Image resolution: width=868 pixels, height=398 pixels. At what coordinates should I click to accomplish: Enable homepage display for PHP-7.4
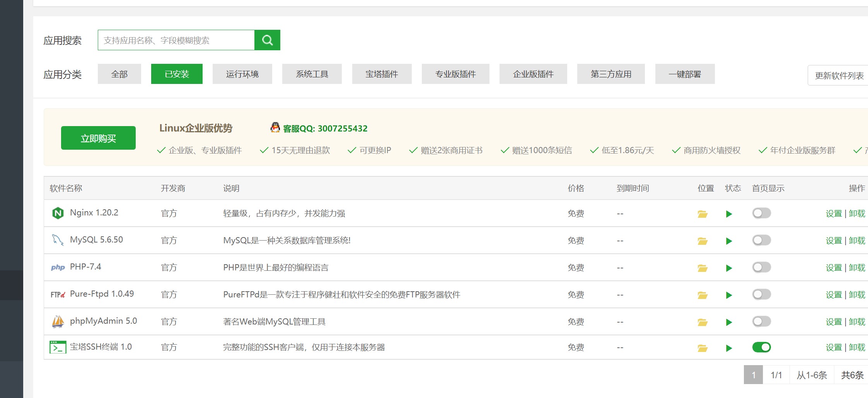(761, 267)
